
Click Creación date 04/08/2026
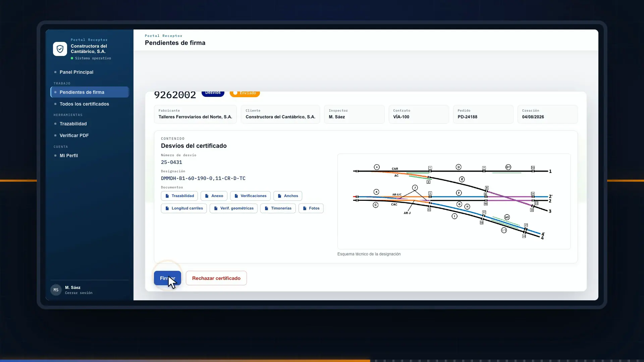click(533, 117)
